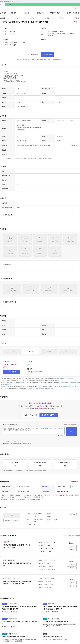Click 요약보기 for 연남동 4등급 posting
Image resolution: width=80 pixels, height=644 pixels.
[71, 546]
